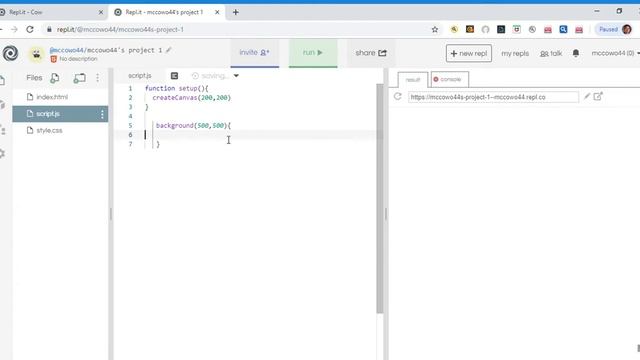Screen dimensions: 640x360
Task: Open a new browser tab
Action: pos(236,12)
